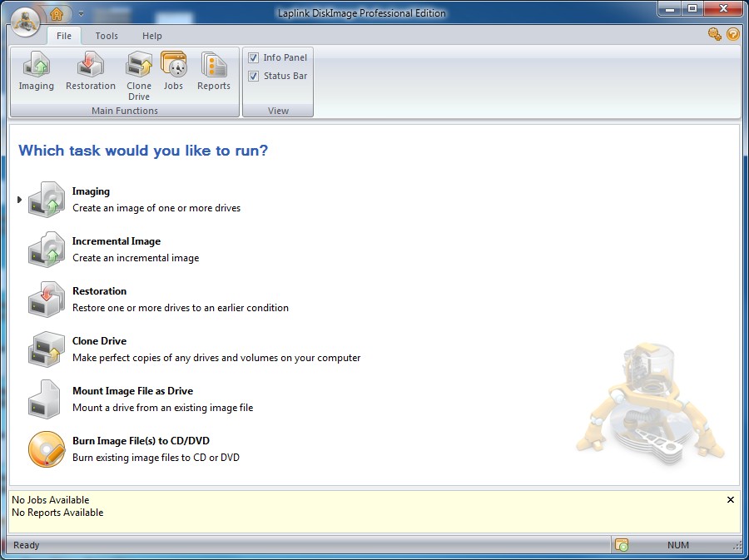Click 'Create an image of one or more drives'
Screen dimensions: 749x560
pos(156,208)
